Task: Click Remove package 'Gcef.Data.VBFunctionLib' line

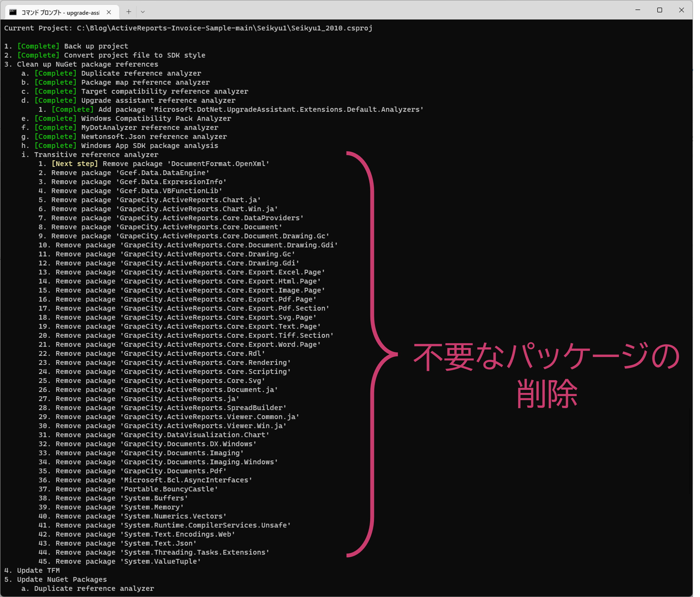Action: (x=130, y=191)
